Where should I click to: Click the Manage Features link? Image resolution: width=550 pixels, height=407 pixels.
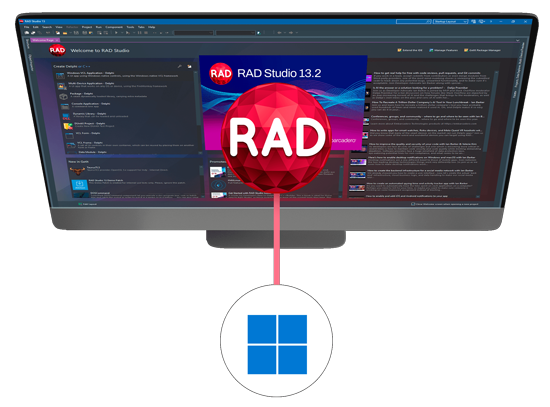(x=444, y=50)
